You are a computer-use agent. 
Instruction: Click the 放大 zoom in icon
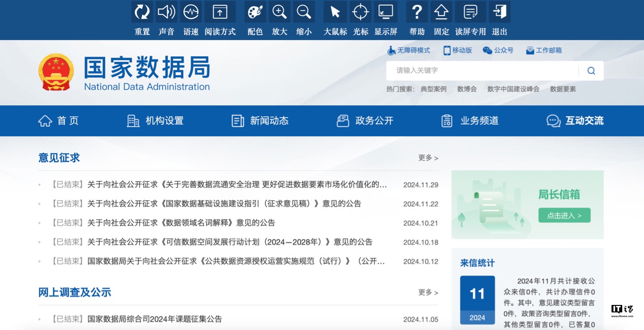[x=280, y=12]
